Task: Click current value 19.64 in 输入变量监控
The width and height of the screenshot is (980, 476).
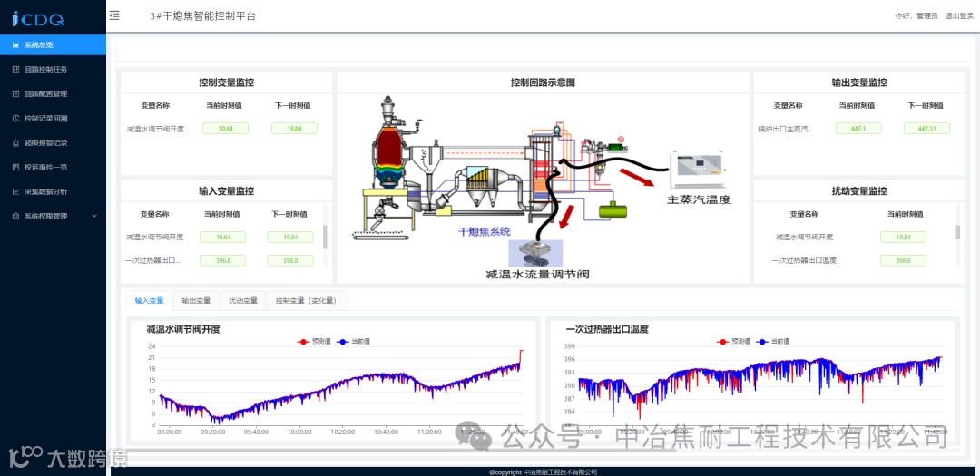Action: (x=222, y=238)
